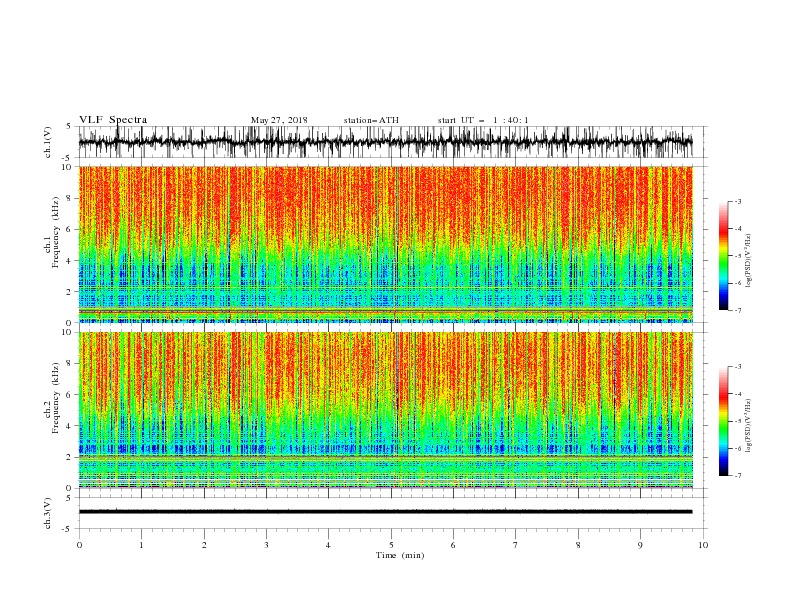Click the "5" tick label on ch.1(V) axis

pos(69,126)
